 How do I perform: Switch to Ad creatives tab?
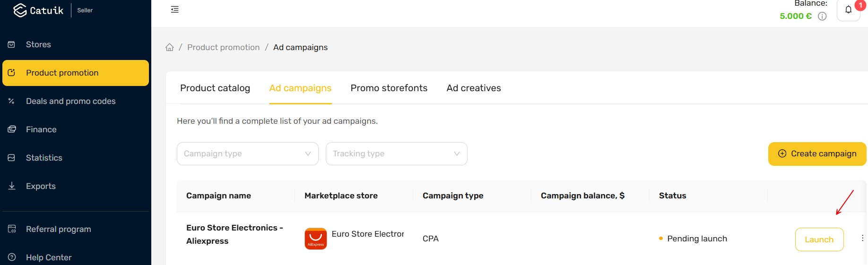tap(474, 88)
